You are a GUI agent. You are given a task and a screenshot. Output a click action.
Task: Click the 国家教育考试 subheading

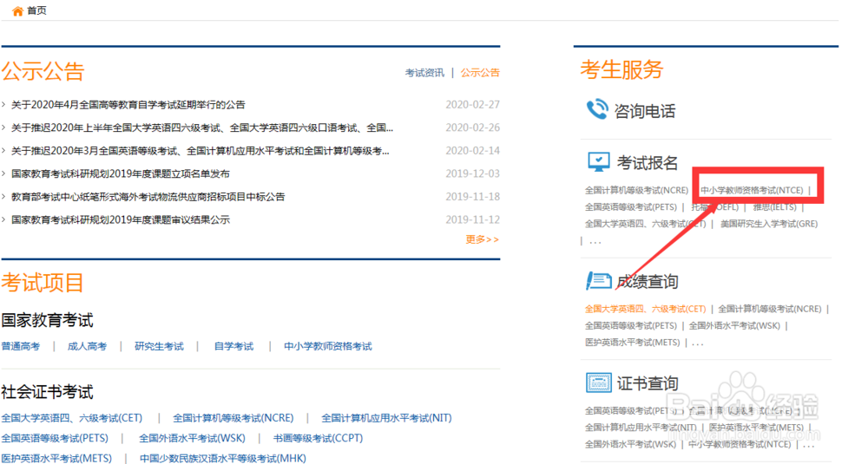(x=47, y=320)
